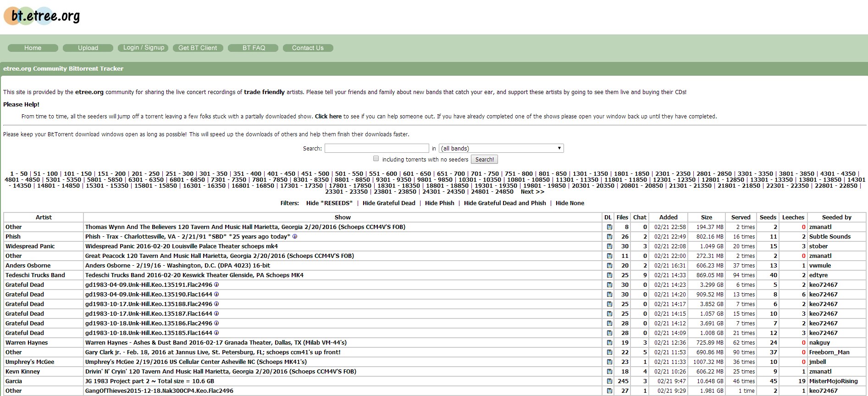Viewport: 868px width, 396px height.
Task: Download Tedeschi Trucks Band torrent file
Action: pos(609,275)
